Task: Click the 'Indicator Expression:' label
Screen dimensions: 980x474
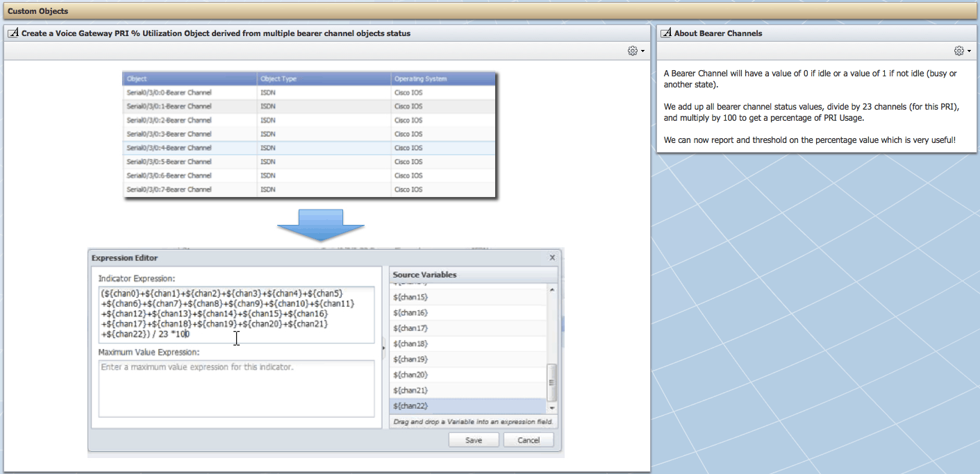Action: (137, 278)
